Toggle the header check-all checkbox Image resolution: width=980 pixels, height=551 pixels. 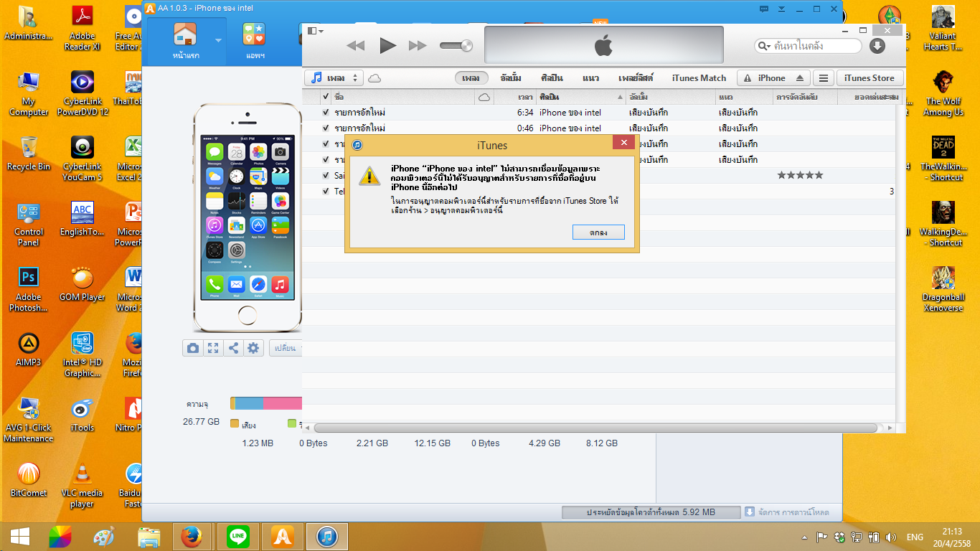[326, 97]
